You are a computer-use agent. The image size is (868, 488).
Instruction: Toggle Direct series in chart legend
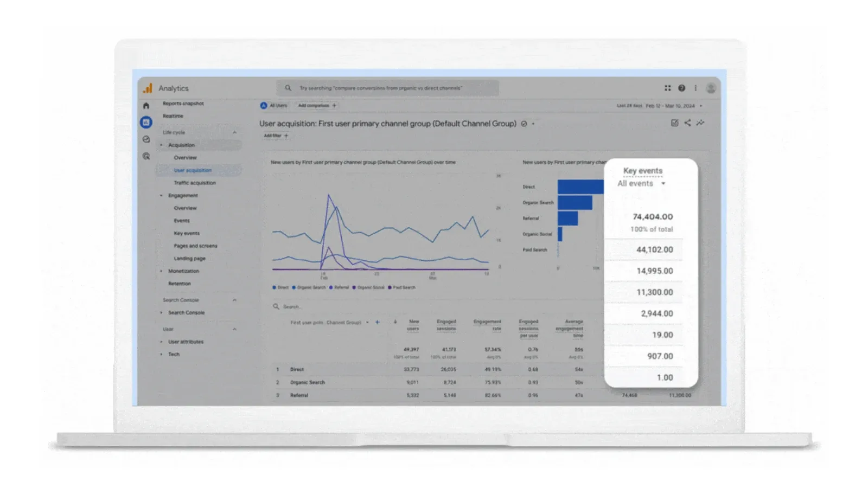[x=280, y=287]
